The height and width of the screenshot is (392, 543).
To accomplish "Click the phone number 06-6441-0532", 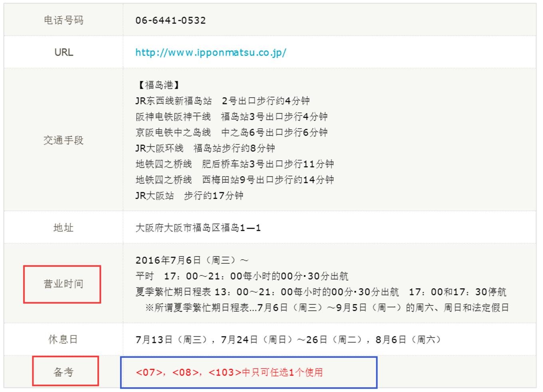I will coord(170,20).
